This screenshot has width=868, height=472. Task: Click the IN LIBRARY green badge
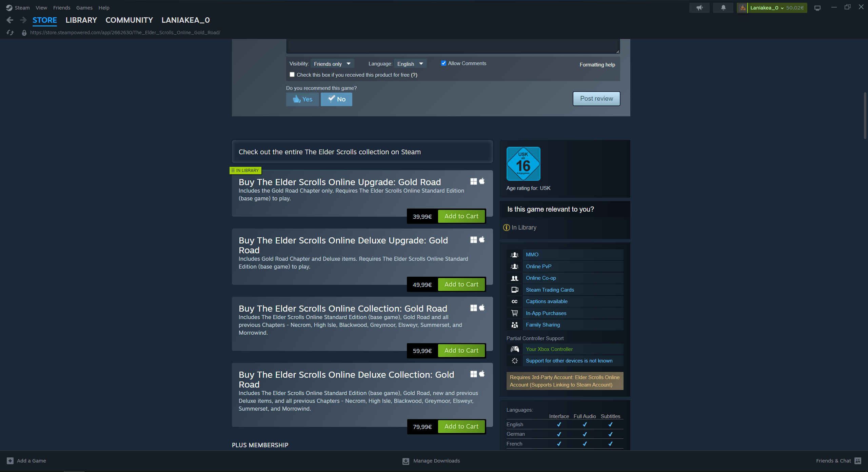point(245,171)
